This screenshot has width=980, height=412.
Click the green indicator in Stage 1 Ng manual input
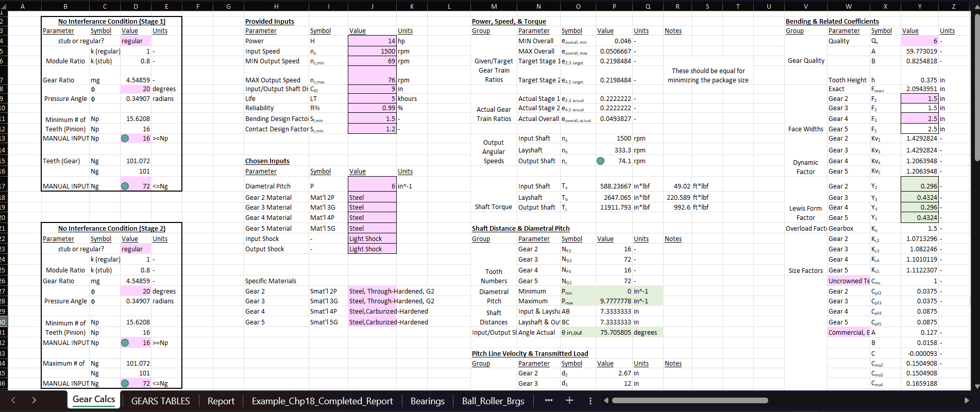click(125, 186)
